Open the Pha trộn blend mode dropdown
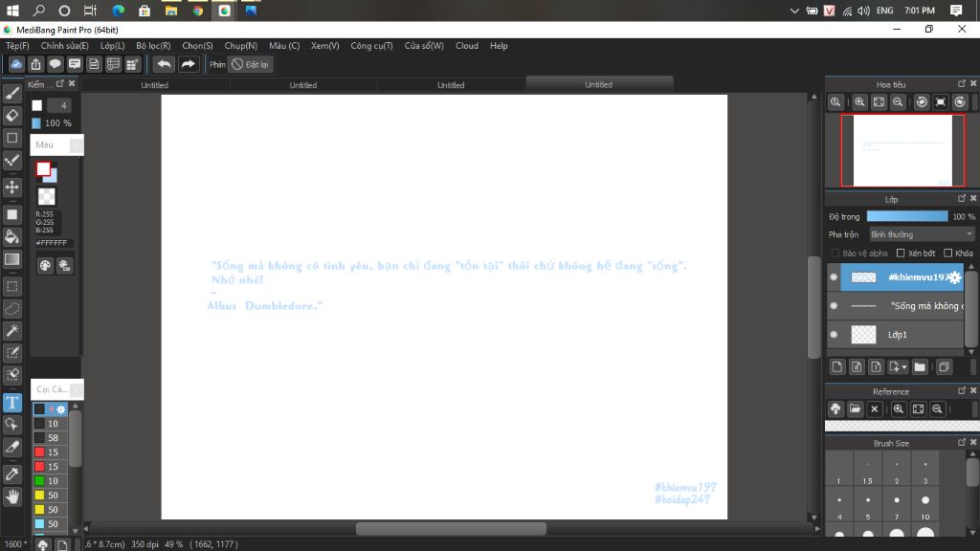980x551 pixels. (x=922, y=234)
